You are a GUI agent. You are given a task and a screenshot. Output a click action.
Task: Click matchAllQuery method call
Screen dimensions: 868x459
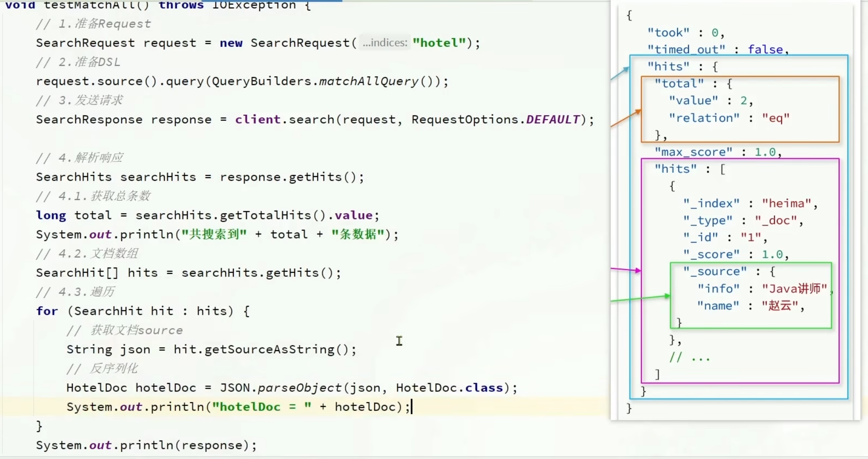368,81
